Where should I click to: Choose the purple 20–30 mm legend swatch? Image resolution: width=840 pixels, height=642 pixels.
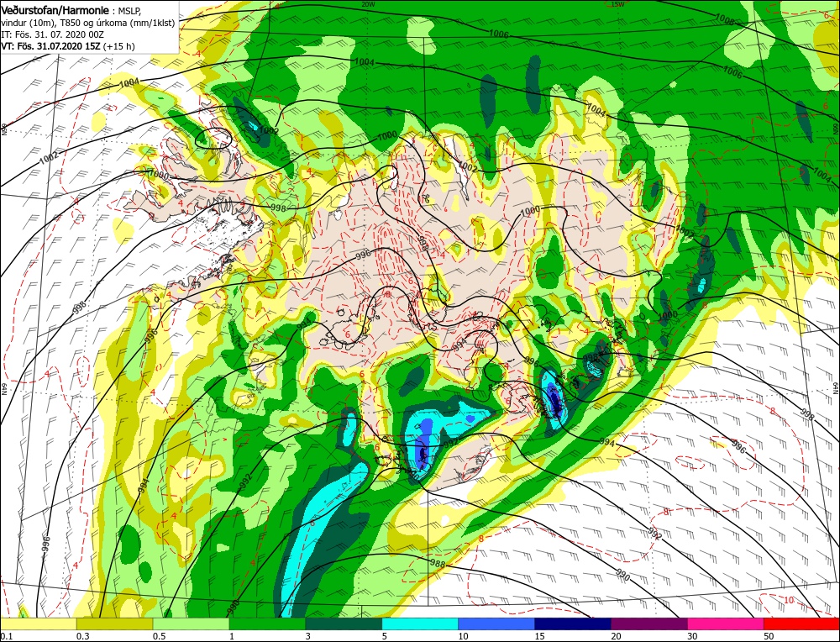click(x=649, y=624)
